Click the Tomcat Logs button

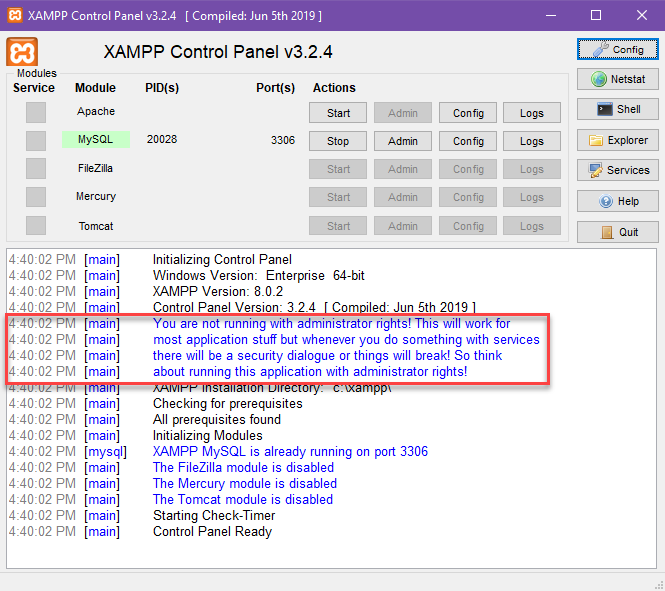[x=532, y=226]
